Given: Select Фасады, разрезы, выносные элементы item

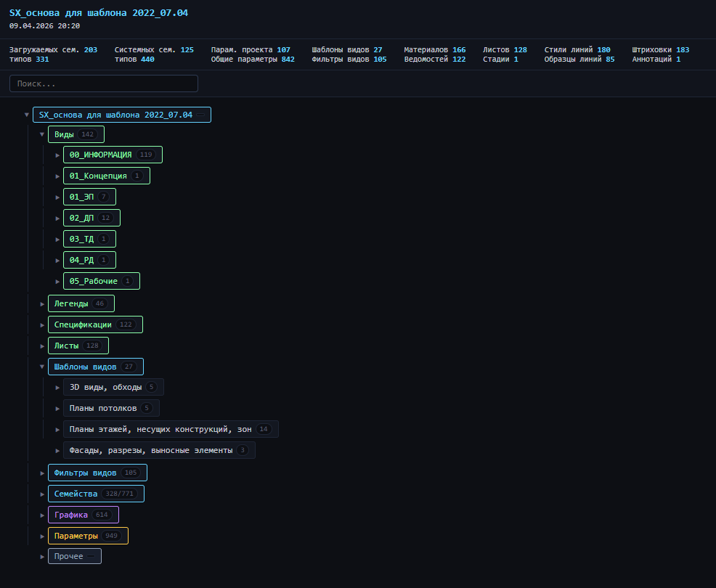Looking at the screenshot, I should point(158,450).
